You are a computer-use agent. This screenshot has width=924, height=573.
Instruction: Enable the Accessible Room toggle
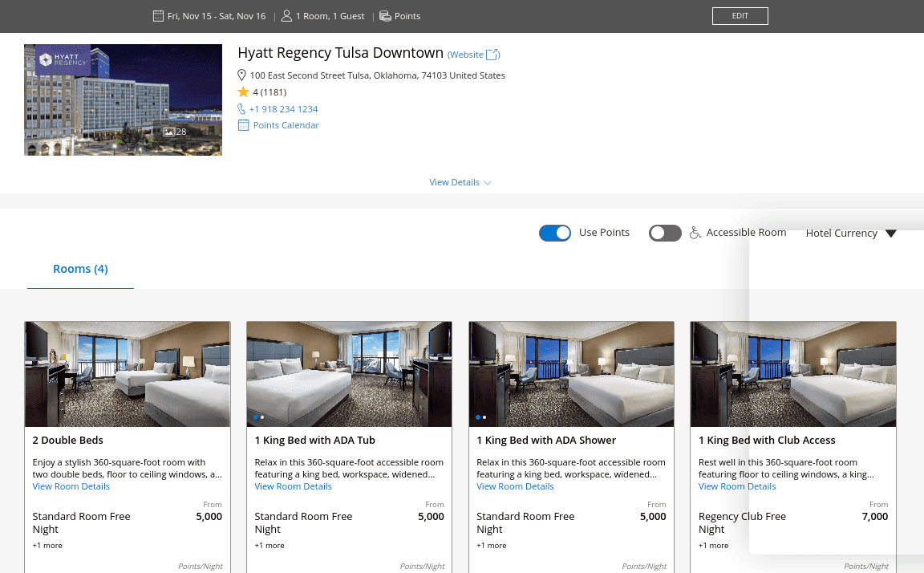pos(665,233)
